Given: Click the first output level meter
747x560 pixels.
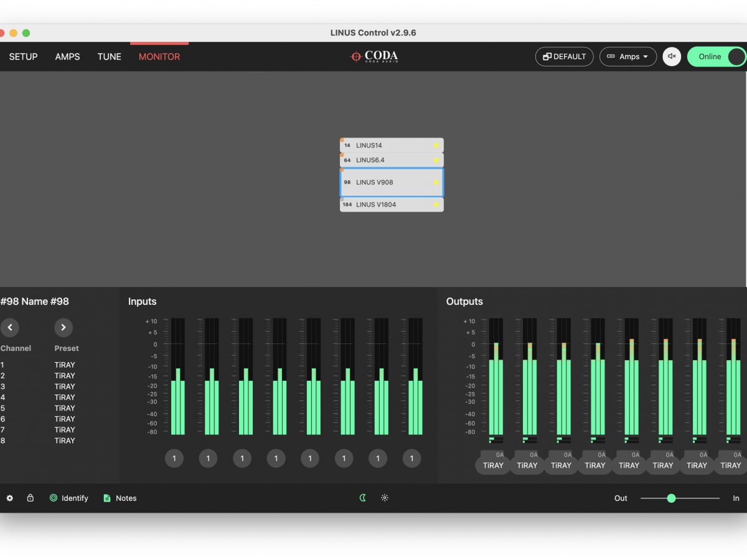Looking at the screenshot, I should tap(496, 376).
